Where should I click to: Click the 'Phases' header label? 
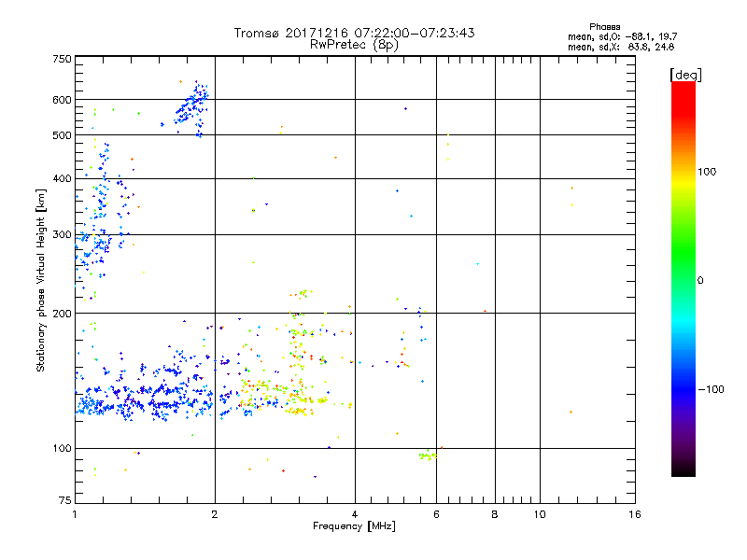(x=604, y=27)
